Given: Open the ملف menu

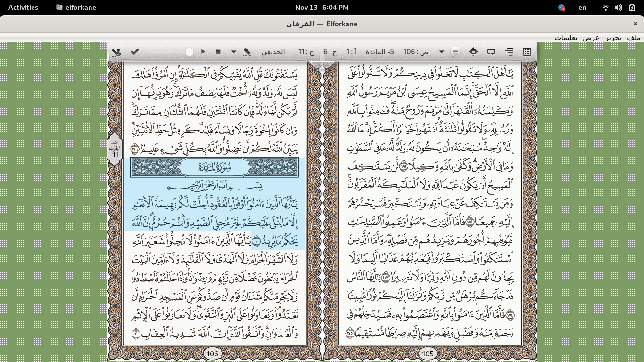Looking at the screenshot, I should [x=634, y=38].
